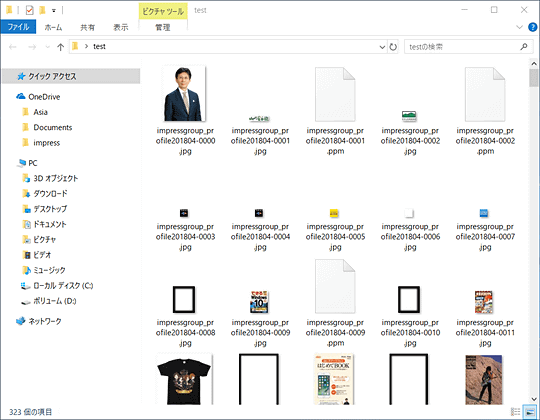Select black frame thumbnail 0010.jpg

point(409,300)
